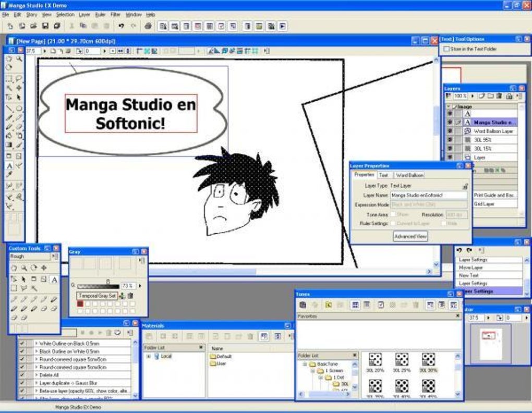Expand the Local folder in Materials
Screen dimensions: 532x413
coord(148,356)
